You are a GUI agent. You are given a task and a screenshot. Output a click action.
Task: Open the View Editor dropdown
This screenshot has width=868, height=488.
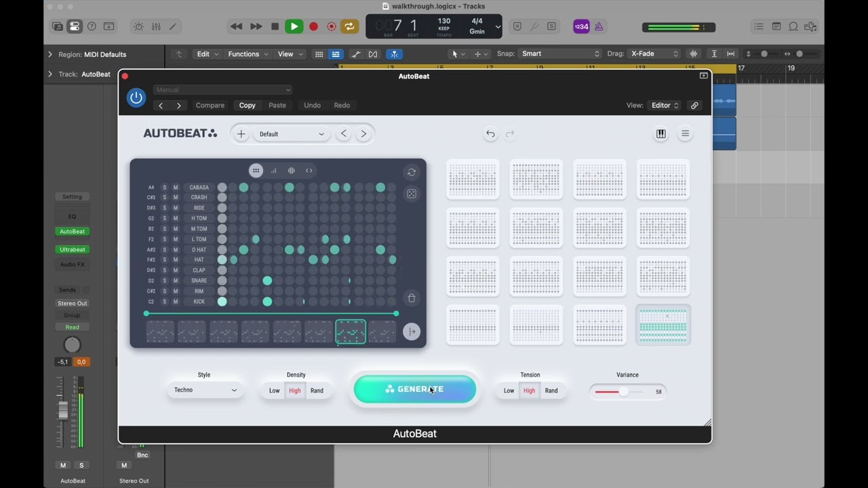pyautogui.click(x=665, y=105)
